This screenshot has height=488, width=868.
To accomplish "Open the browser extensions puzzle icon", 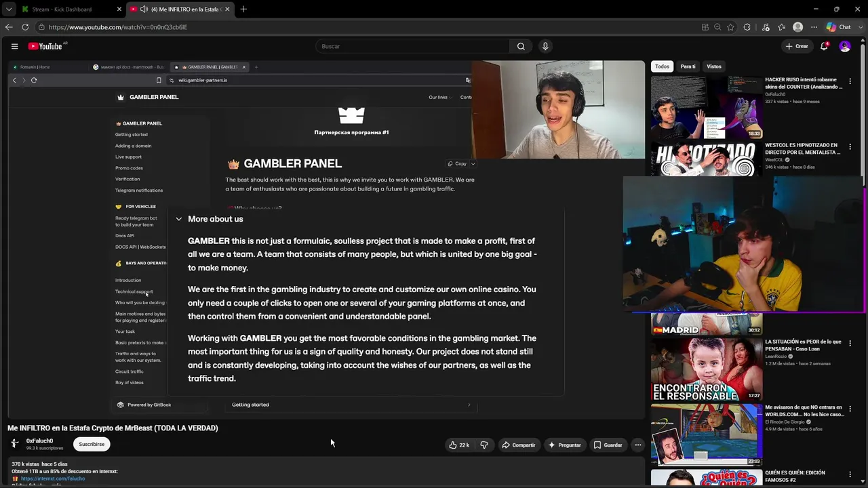I will click(747, 27).
